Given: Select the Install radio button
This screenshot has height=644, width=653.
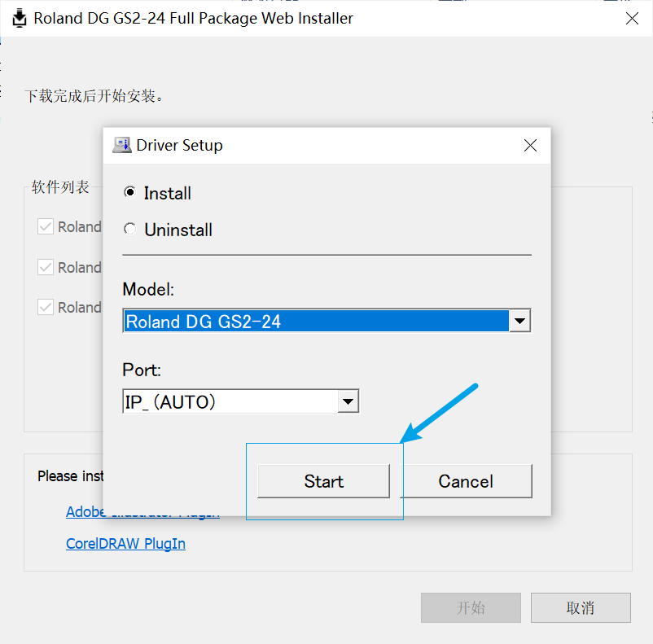Looking at the screenshot, I should point(130,192).
